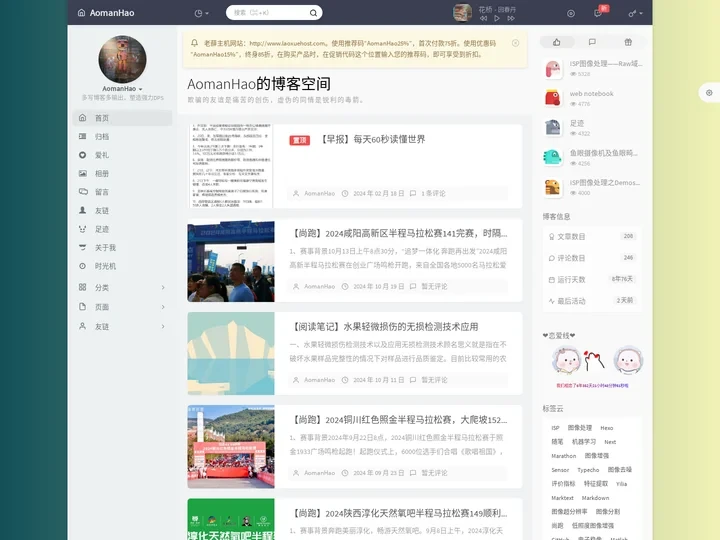This screenshot has height=540, width=720.
Task: Click the 分类 grid icon
Action: (82, 287)
